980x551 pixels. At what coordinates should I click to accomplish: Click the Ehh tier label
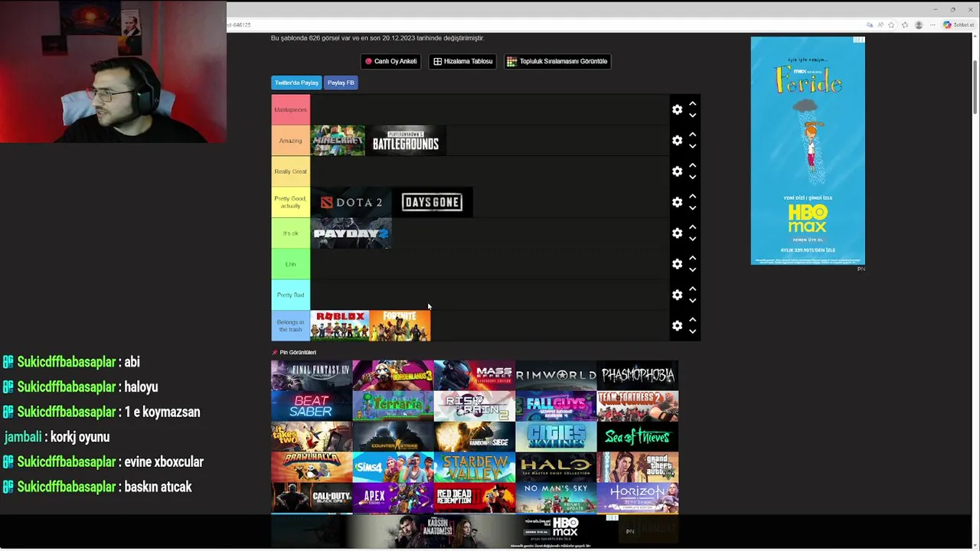(290, 264)
